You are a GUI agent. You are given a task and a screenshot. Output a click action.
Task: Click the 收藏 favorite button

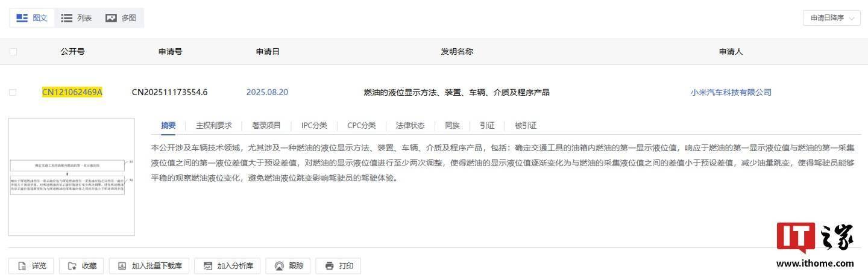point(82,265)
